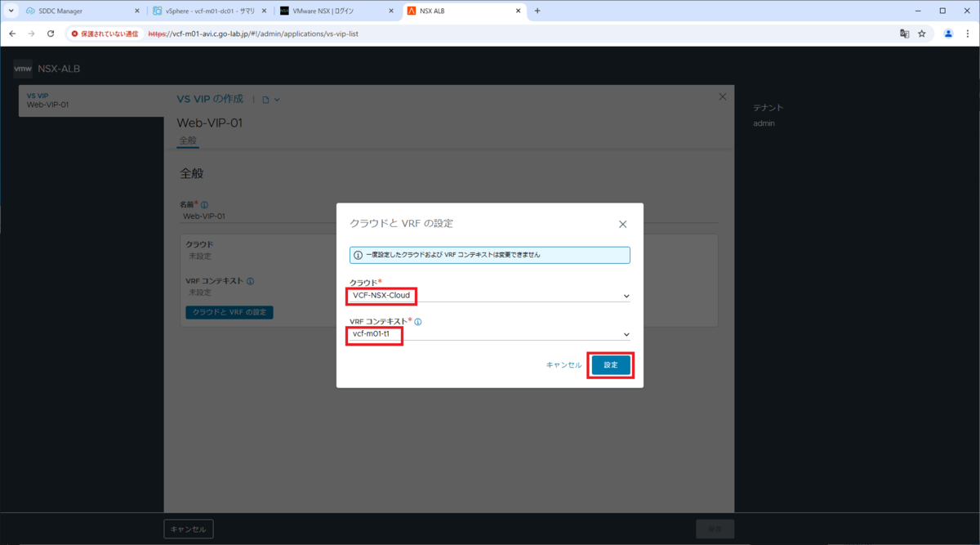Reload the current page
This screenshot has width=980, height=545.
(51, 34)
